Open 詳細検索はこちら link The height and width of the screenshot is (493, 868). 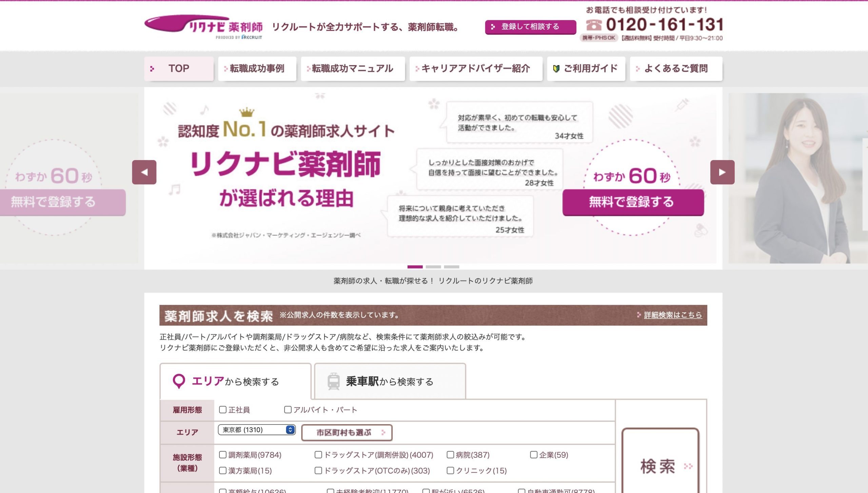coord(673,315)
